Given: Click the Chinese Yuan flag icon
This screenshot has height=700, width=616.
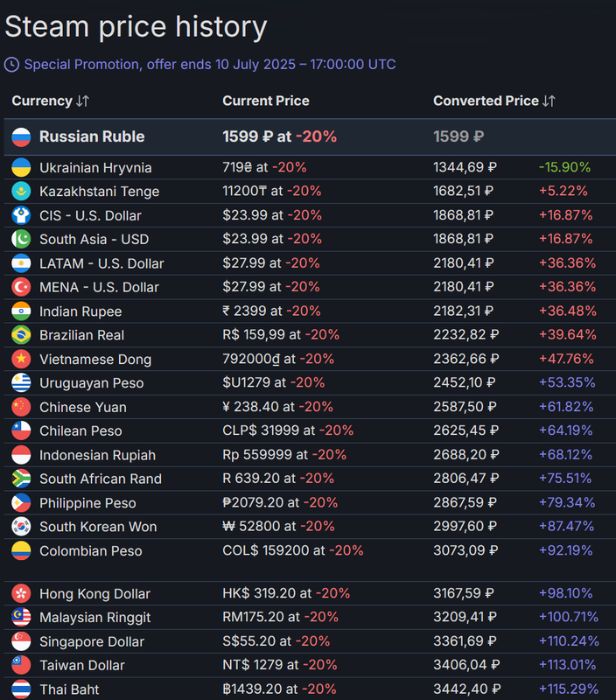Looking at the screenshot, I should [x=21, y=407].
